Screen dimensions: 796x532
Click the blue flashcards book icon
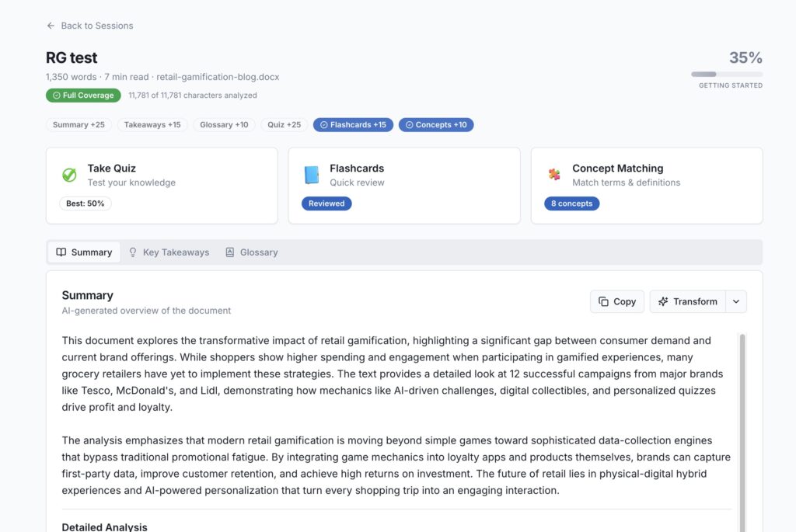[x=312, y=176]
